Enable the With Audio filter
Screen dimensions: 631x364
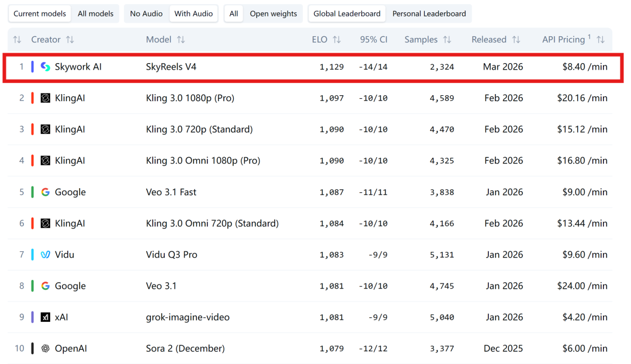193,13
